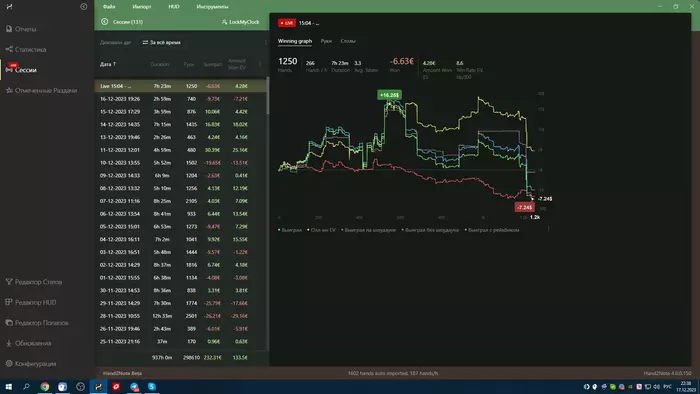Click the +16.28$ peak marker on graph
Screen dimensions: 700x394
(389, 95)
